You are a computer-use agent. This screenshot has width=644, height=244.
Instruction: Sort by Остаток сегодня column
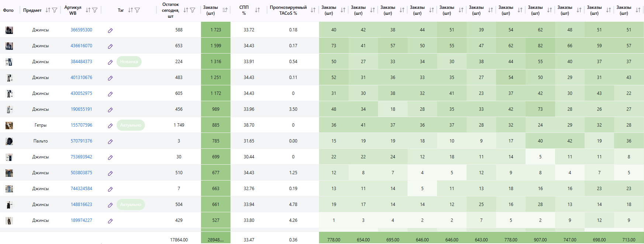pos(186,10)
